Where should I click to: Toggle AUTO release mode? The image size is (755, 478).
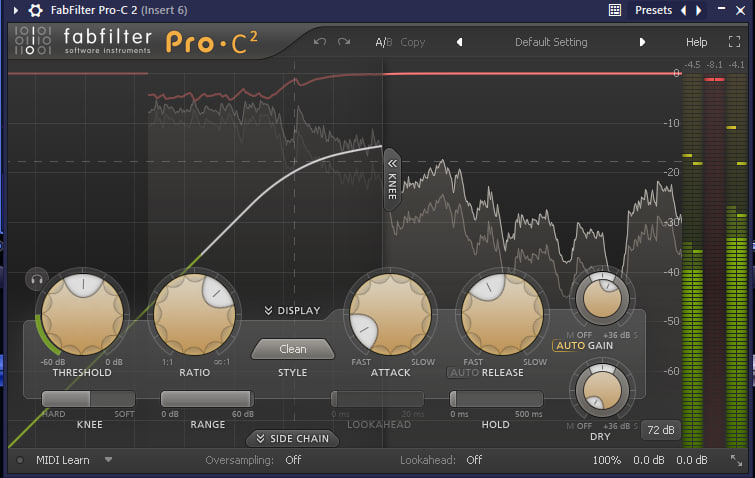coord(464,373)
